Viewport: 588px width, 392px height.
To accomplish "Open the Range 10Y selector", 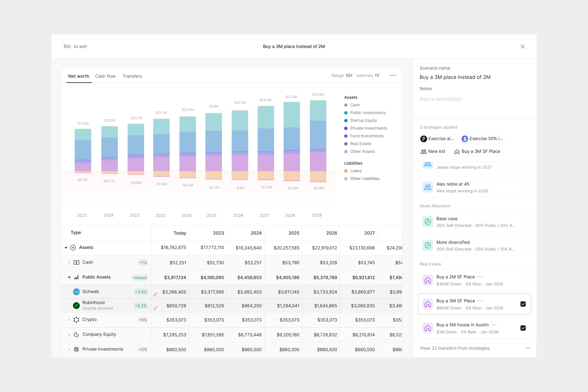I will tap(342, 76).
